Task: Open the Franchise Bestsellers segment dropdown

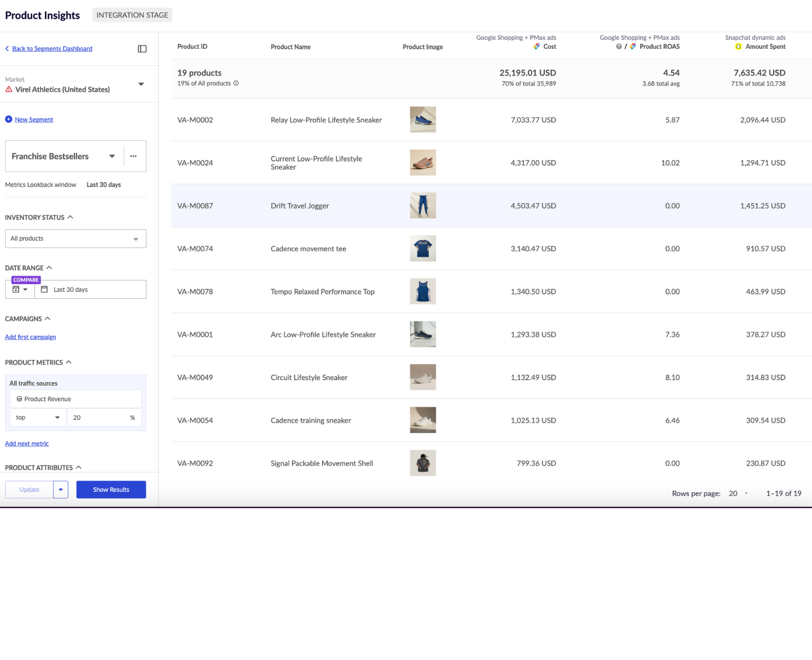Action: (x=112, y=156)
